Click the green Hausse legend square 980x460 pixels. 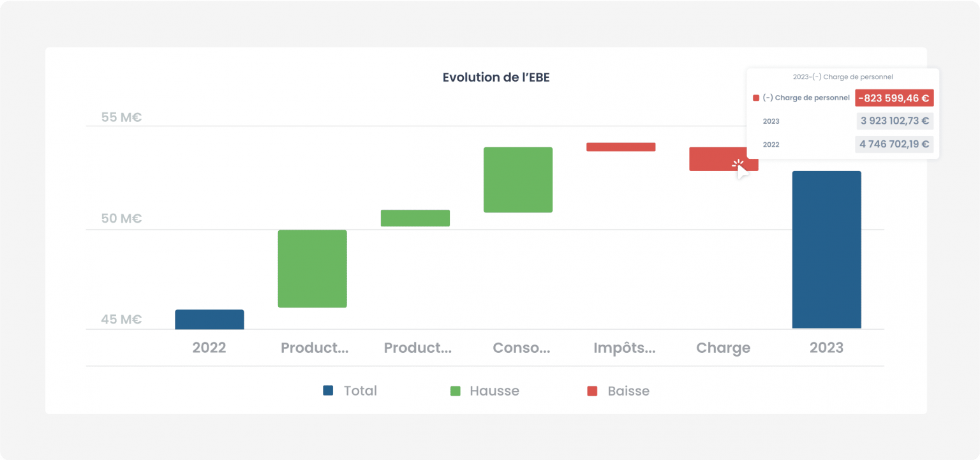click(456, 391)
